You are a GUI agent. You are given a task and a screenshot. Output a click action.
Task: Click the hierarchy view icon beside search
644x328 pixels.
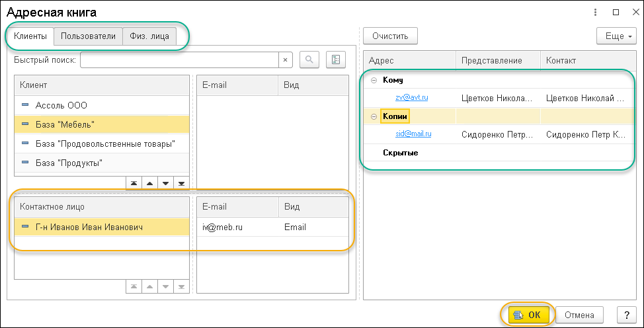335,60
